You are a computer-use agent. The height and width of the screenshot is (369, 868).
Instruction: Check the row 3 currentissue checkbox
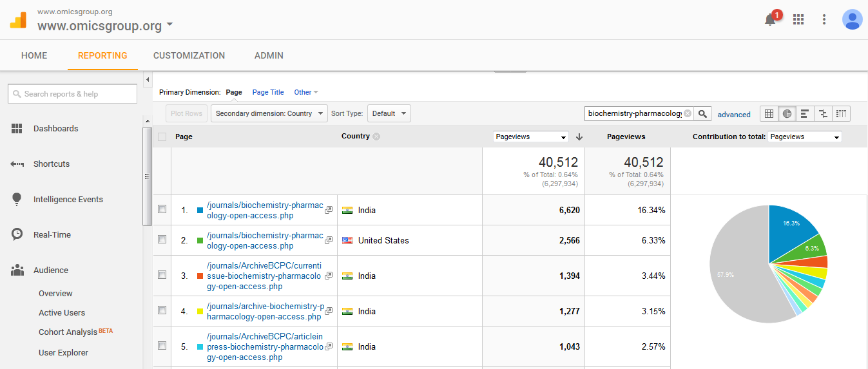(x=162, y=275)
